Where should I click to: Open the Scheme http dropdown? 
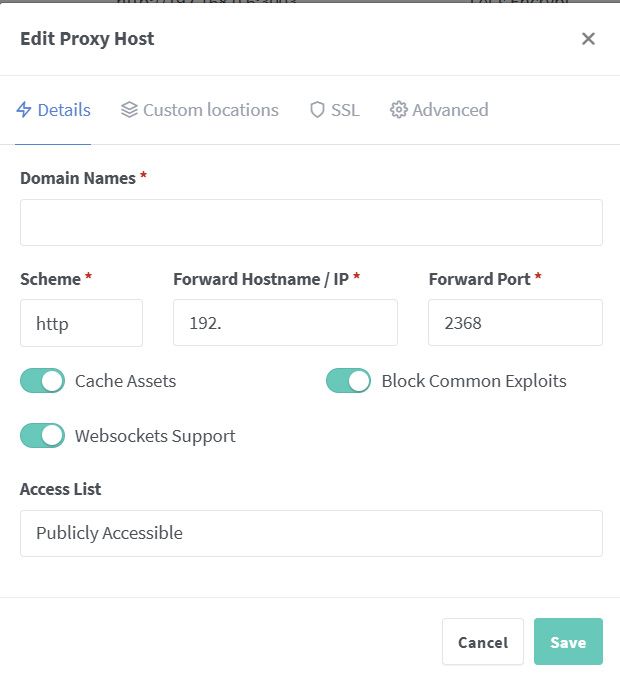81,324
